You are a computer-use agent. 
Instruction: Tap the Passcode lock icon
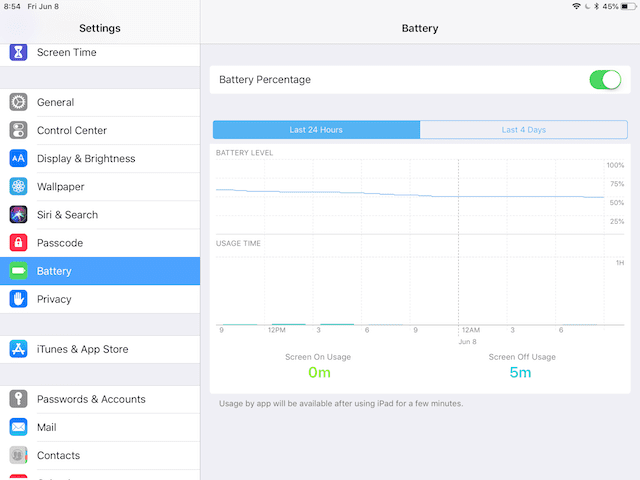(x=18, y=243)
